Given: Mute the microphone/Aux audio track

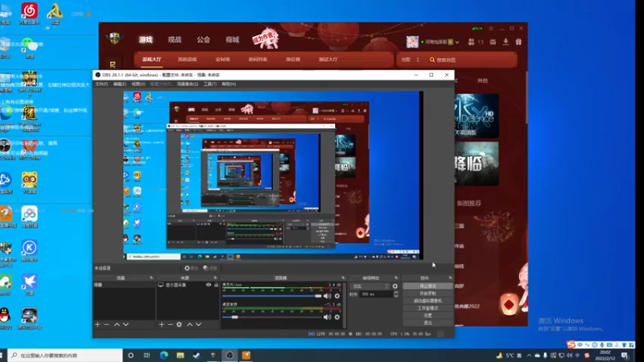Looking at the screenshot, I should click(328, 296).
